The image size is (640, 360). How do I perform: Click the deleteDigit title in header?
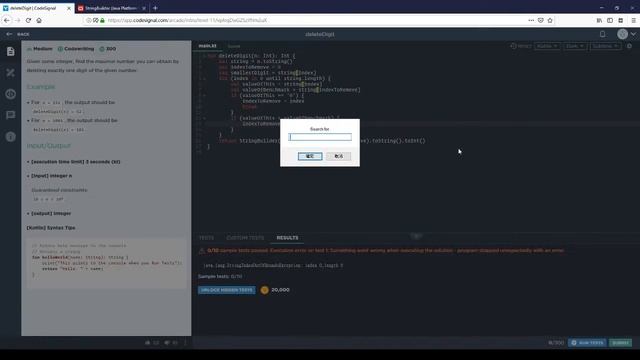pos(320,34)
